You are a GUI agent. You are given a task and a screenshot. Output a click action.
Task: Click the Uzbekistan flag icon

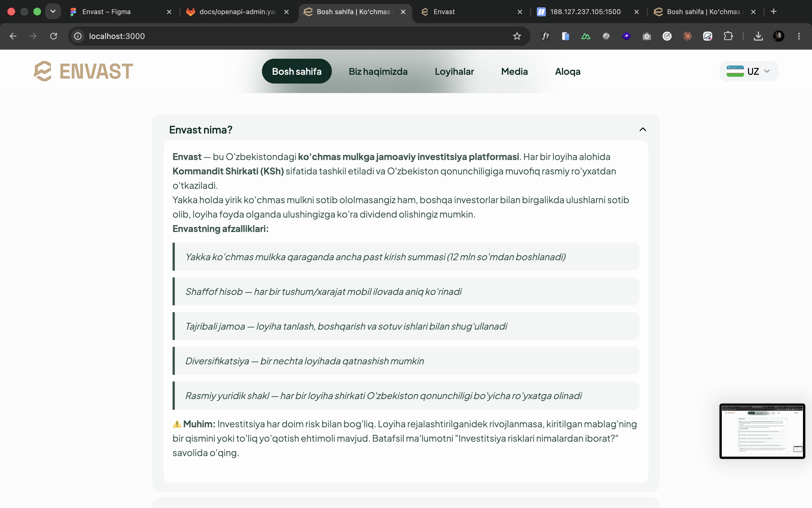coord(735,71)
